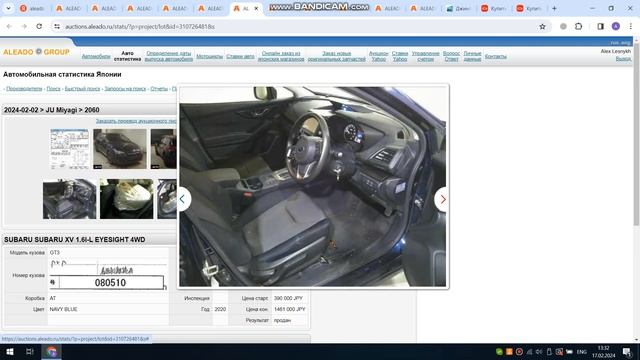Show the next photo in the lightbox
Screen dimensions: 640x360
point(442,199)
